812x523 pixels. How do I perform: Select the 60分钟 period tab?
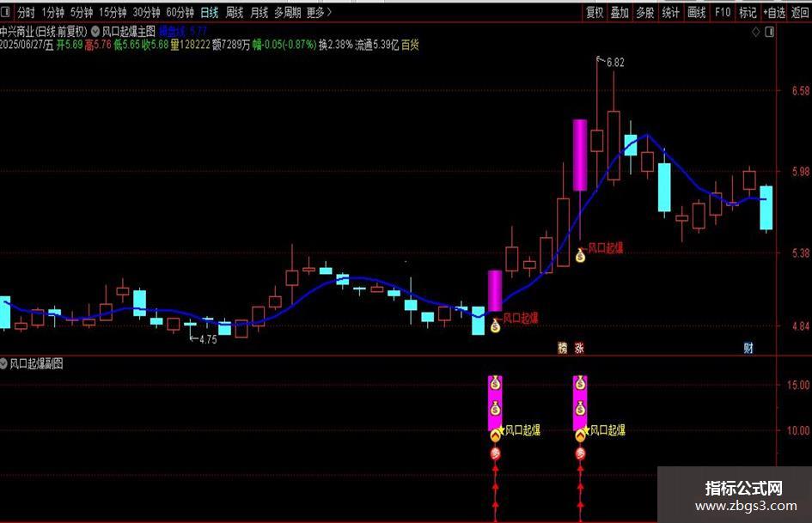180,12
